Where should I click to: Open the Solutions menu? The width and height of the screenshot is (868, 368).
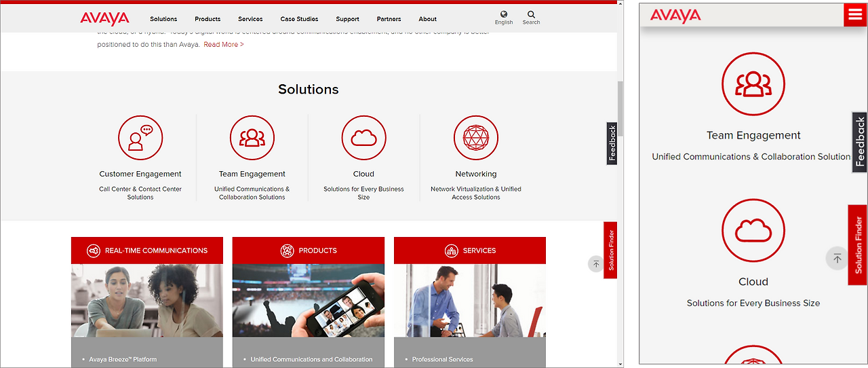(x=163, y=19)
